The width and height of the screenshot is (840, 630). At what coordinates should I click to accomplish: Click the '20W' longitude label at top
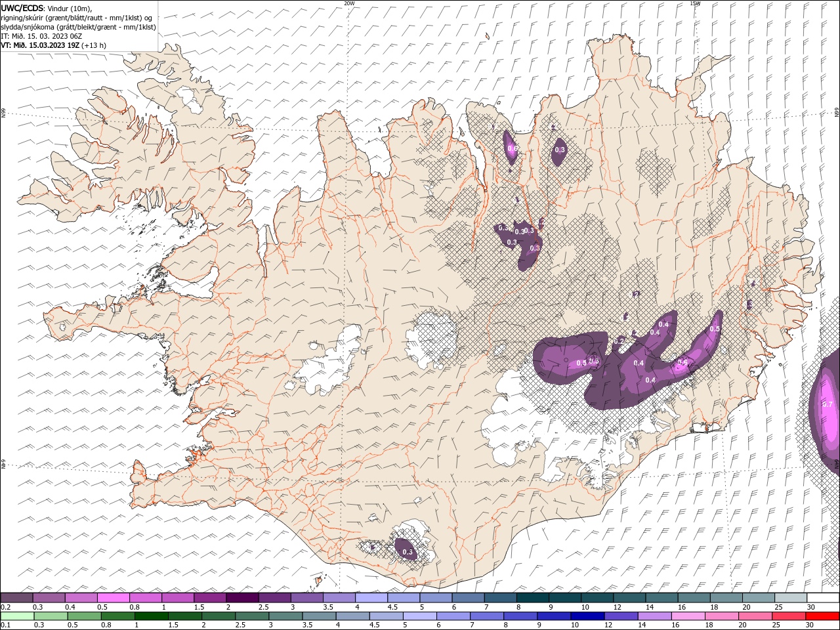pyautogui.click(x=349, y=3)
